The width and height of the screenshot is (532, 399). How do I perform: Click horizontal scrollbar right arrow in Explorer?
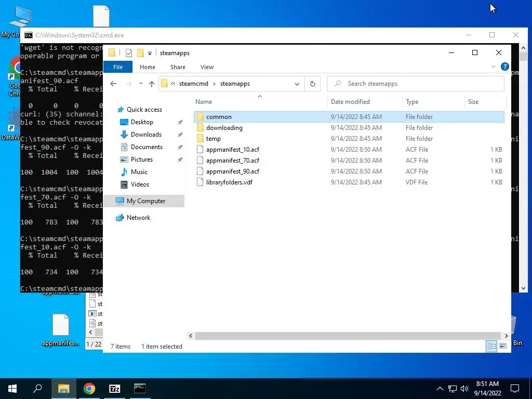(x=506, y=336)
